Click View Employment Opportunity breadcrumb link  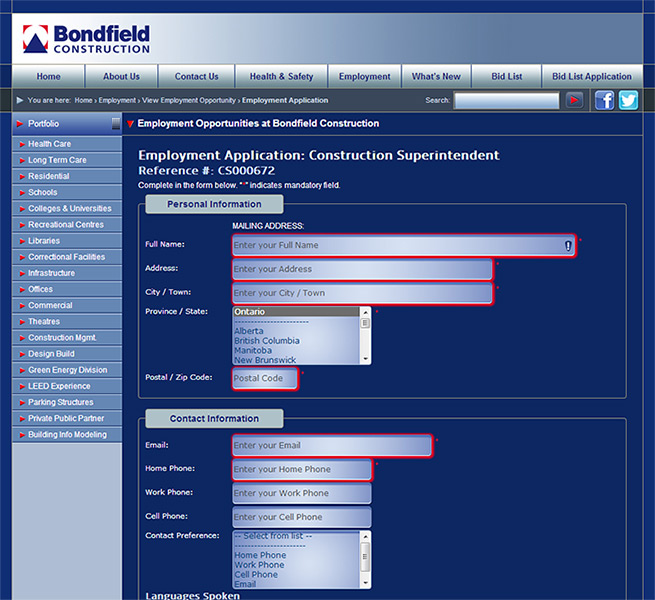[189, 100]
